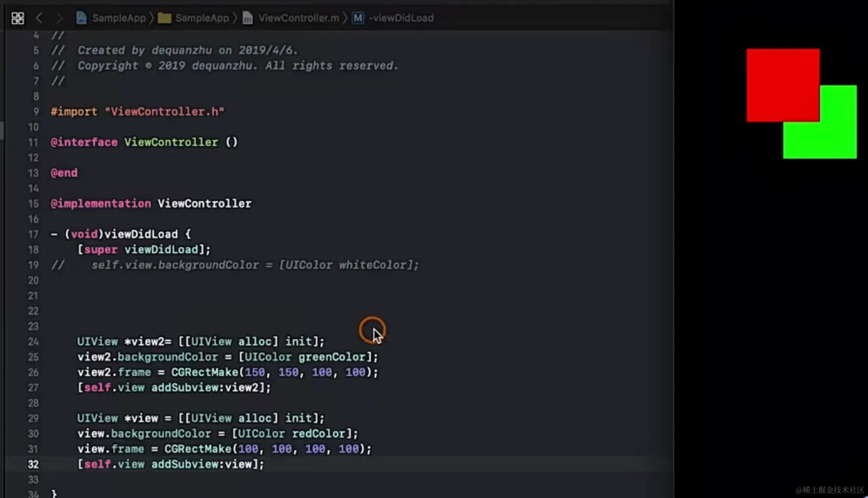Screen dimensions: 868x498
Task: Click the addSubview:view2 code line
Action: point(174,388)
